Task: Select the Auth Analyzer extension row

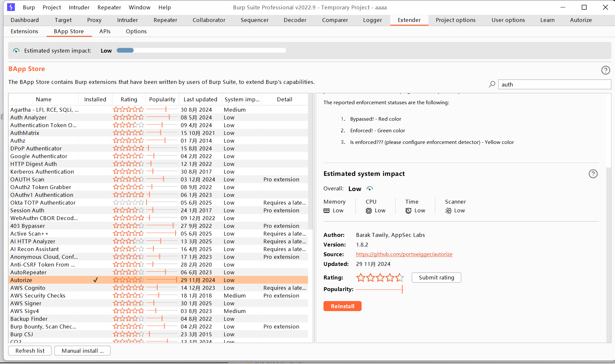Action: click(158, 117)
